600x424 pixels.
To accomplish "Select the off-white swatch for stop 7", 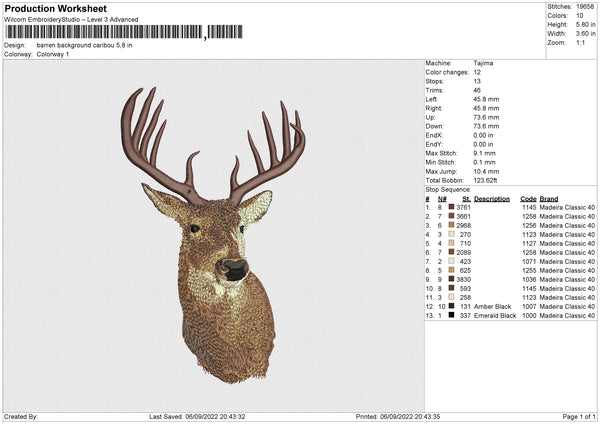I will coord(452,261).
